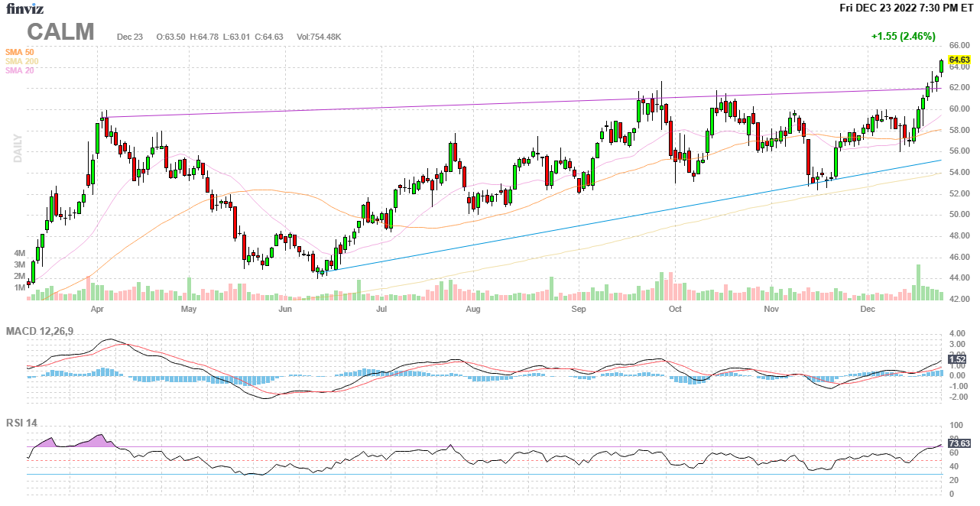Select the SMA 50 legend label
The height and width of the screenshot is (506, 980).
click(19, 52)
